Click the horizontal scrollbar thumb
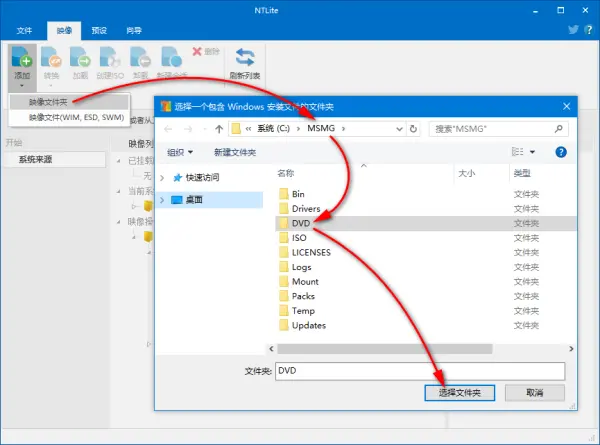 point(385,349)
